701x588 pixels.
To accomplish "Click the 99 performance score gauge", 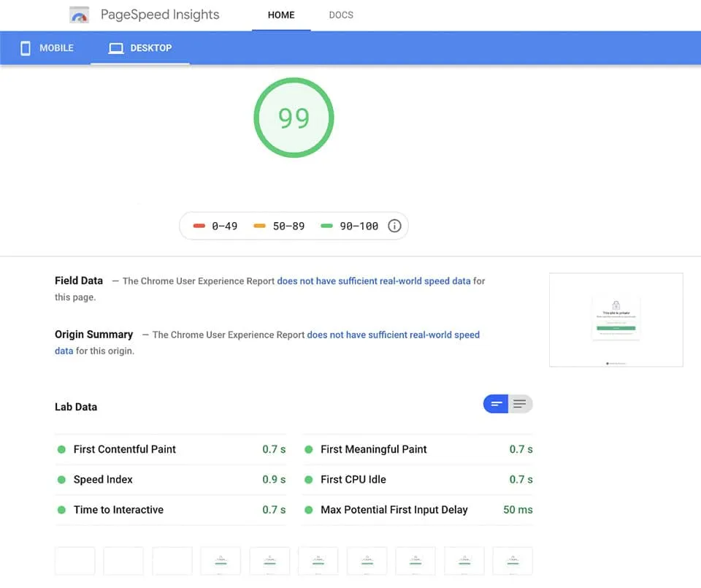I will (294, 118).
